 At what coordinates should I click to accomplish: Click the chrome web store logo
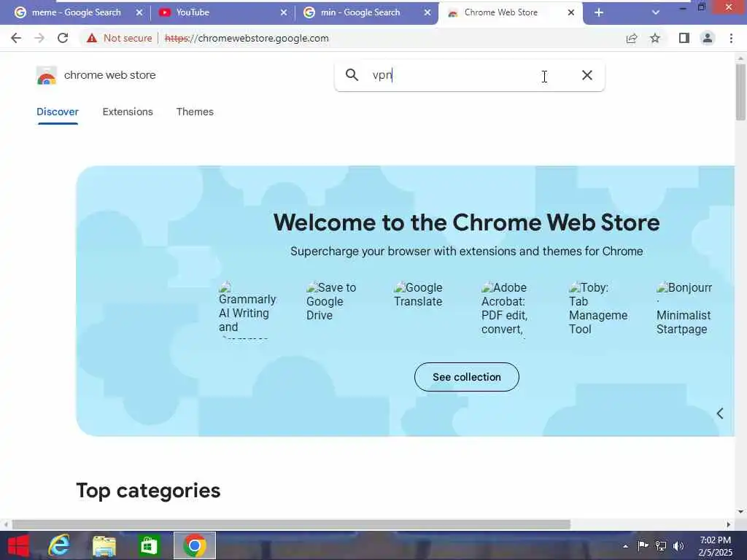click(47, 75)
